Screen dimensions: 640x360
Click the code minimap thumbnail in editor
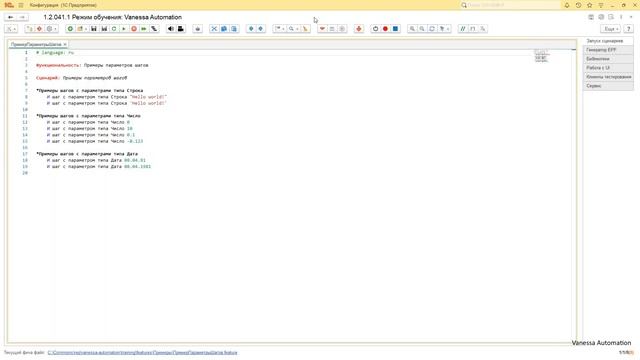point(541,56)
